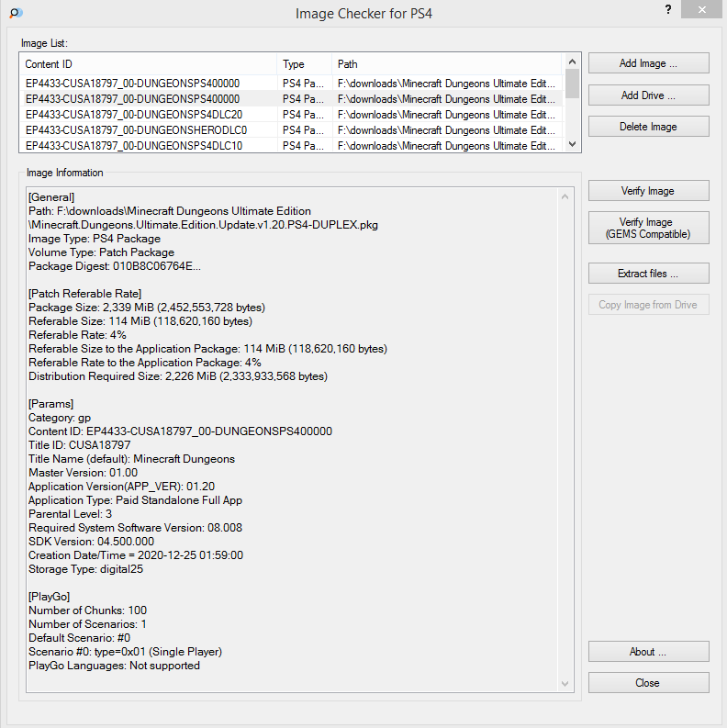727x728 pixels.
Task: Click the Title ID: CUSA18797 line
Action: pyautogui.click(x=79, y=445)
